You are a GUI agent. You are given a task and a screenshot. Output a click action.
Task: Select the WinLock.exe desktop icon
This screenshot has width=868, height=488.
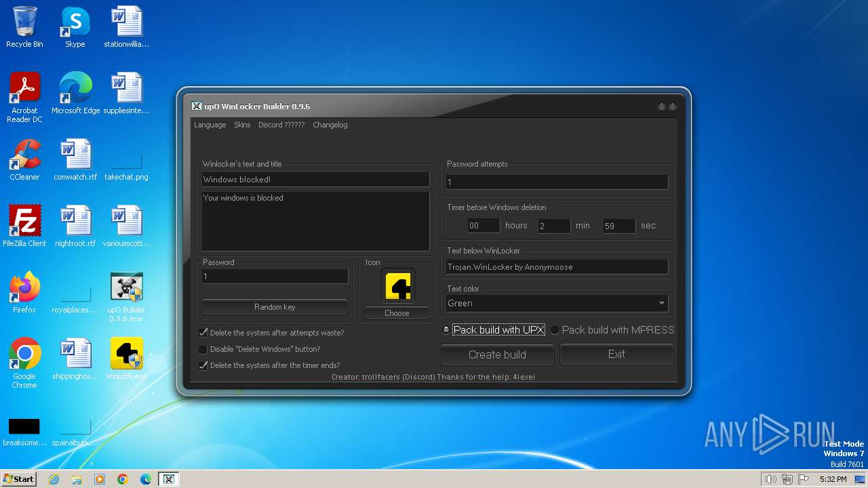[126, 359]
